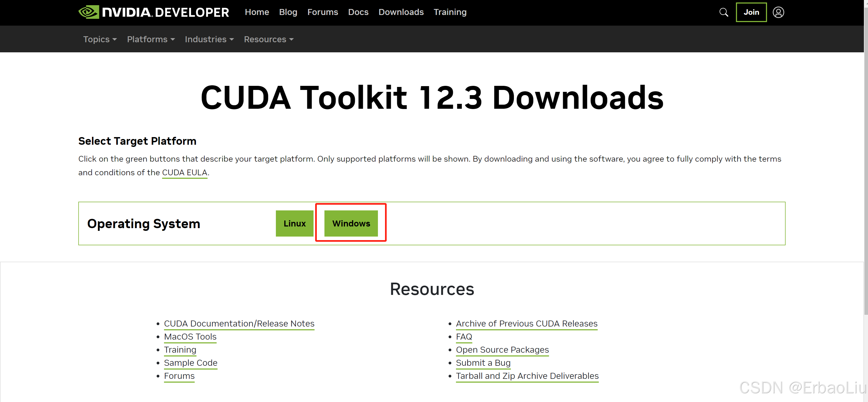The height and width of the screenshot is (402, 868).
Task: Go to the Home menu item
Action: tap(257, 12)
